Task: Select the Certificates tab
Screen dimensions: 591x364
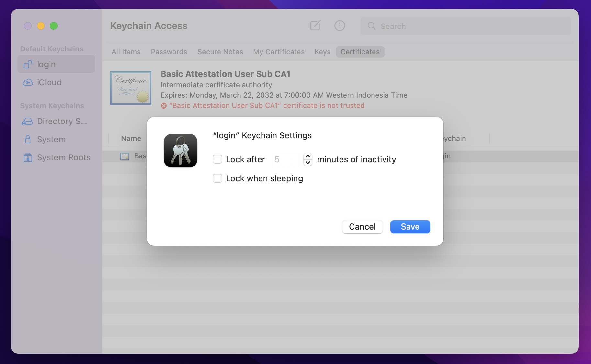Action: 360,52
